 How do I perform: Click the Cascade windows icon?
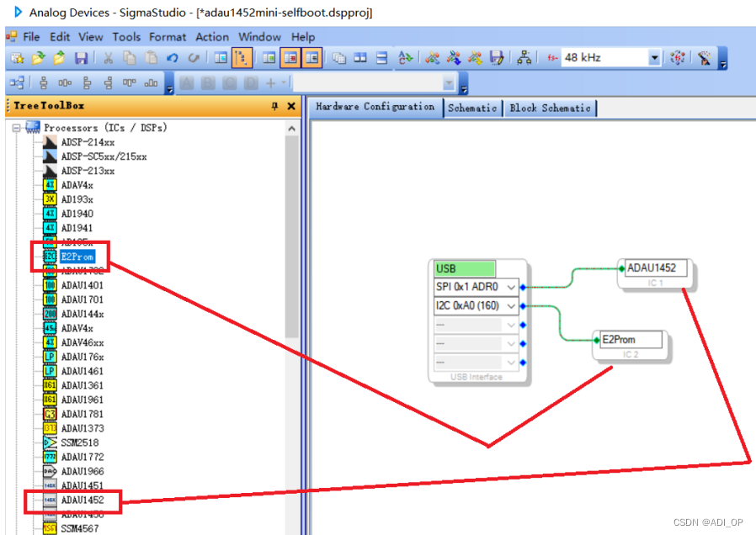coord(339,58)
